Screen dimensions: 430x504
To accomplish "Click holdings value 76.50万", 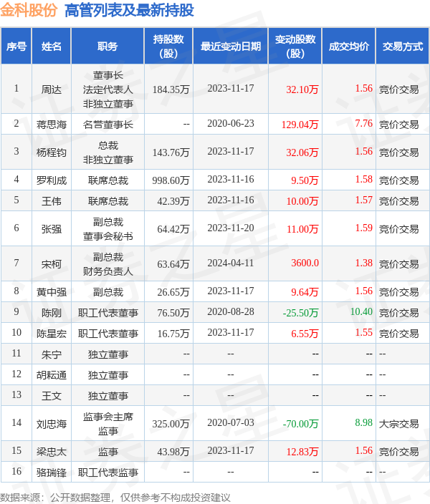I will (173, 313).
